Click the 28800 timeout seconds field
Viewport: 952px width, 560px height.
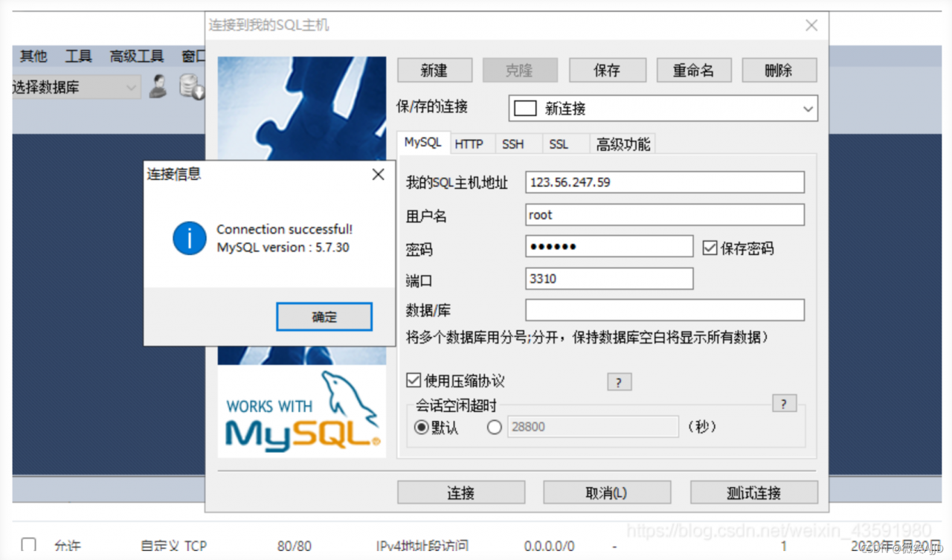click(593, 427)
